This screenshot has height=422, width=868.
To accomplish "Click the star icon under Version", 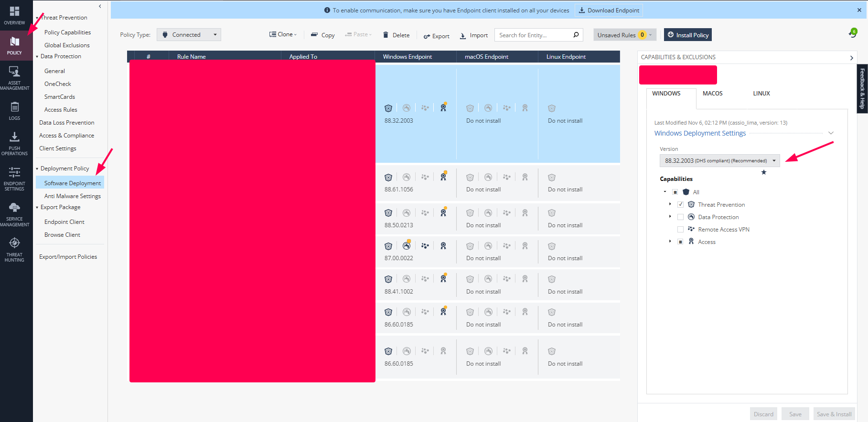I will click(764, 172).
